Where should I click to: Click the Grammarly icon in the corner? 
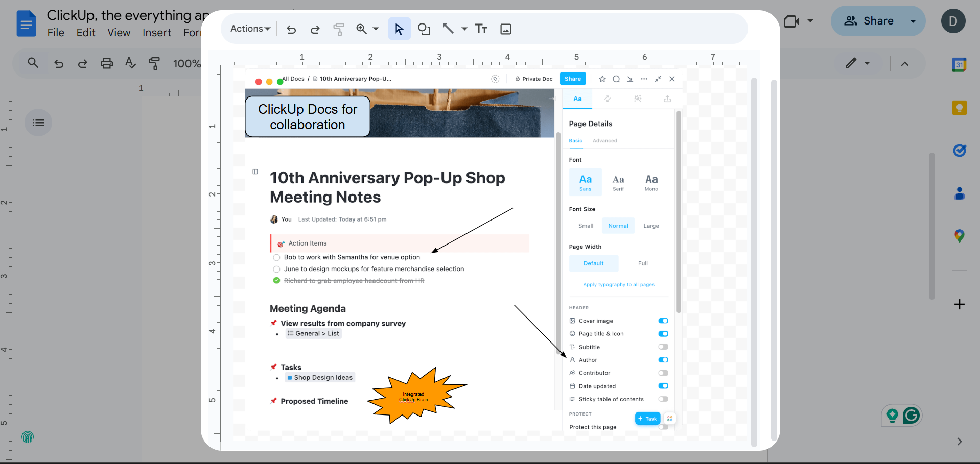pyautogui.click(x=913, y=416)
